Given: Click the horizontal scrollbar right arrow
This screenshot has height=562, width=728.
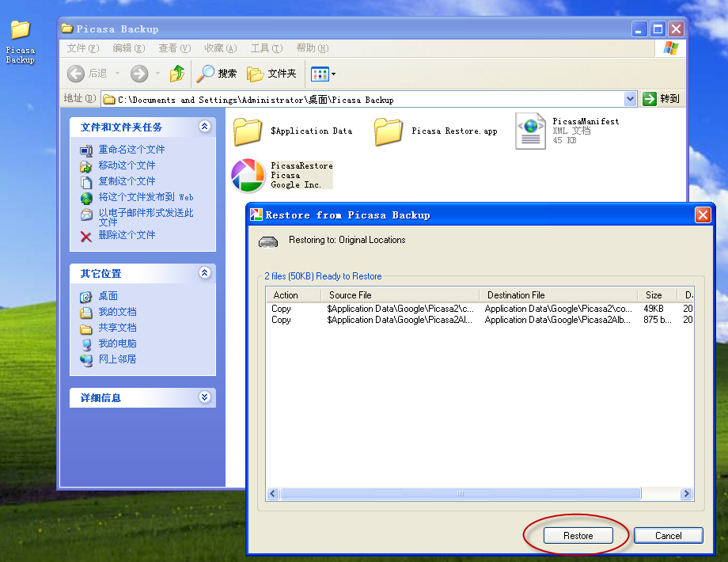Looking at the screenshot, I should coord(686,494).
